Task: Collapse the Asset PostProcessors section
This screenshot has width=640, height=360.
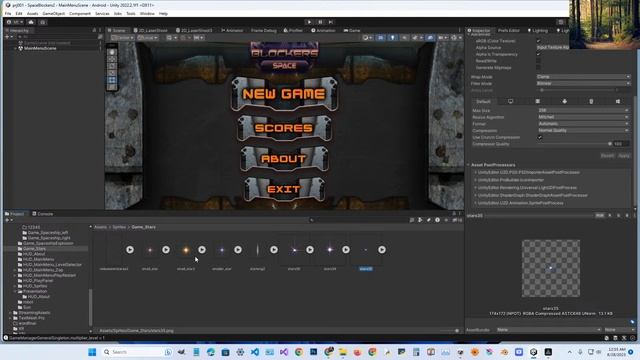Action: pyautogui.click(x=468, y=165)
